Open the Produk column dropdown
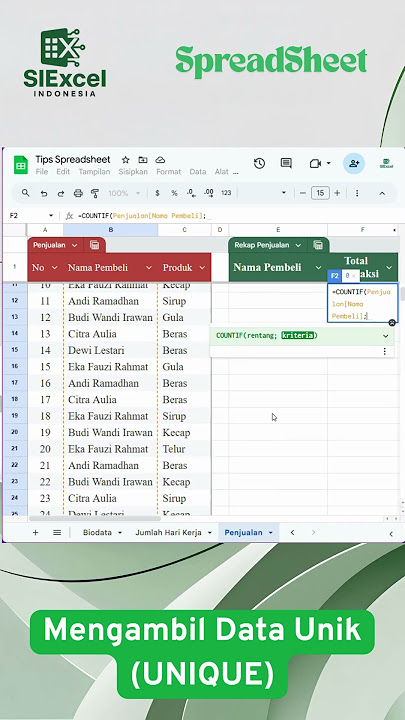Viewport: 405px width, 720px height. click(202, 268)
